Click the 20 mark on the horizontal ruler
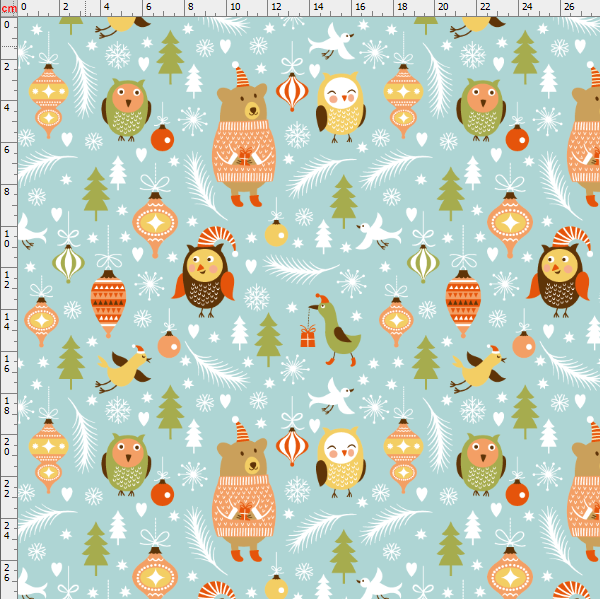Screen dimensions: 600x599 click(x=443, y=7)
